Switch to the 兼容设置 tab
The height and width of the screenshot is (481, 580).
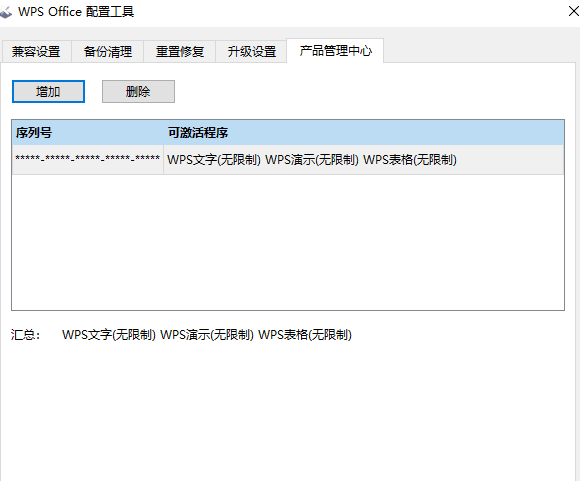coord(36,51)
